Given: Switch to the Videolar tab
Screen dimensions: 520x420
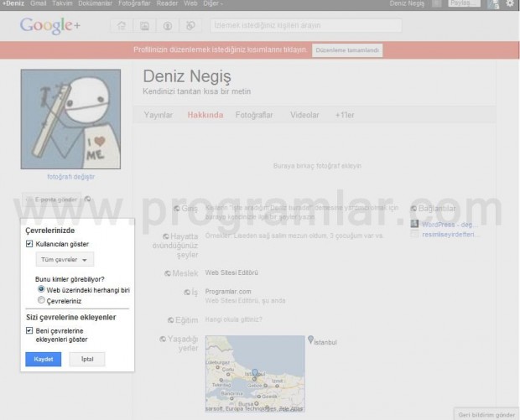Looking at the screenshot, I should (x=304, y=115).
